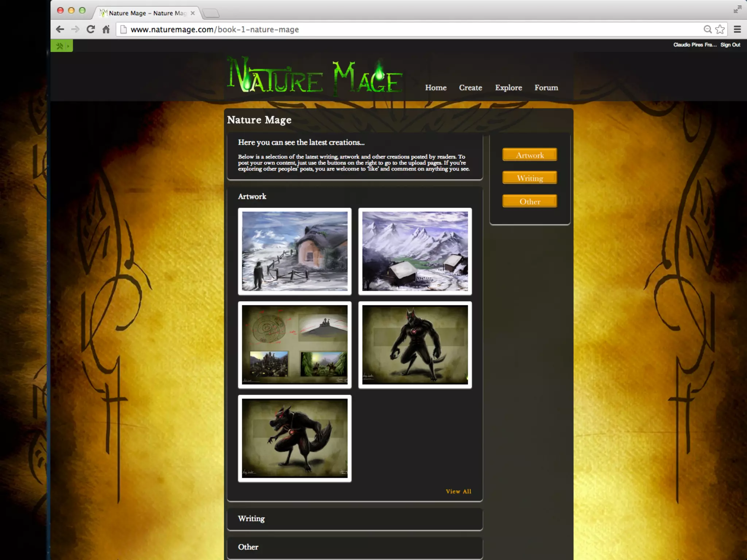Click the View All link

(x=458, y=491)
